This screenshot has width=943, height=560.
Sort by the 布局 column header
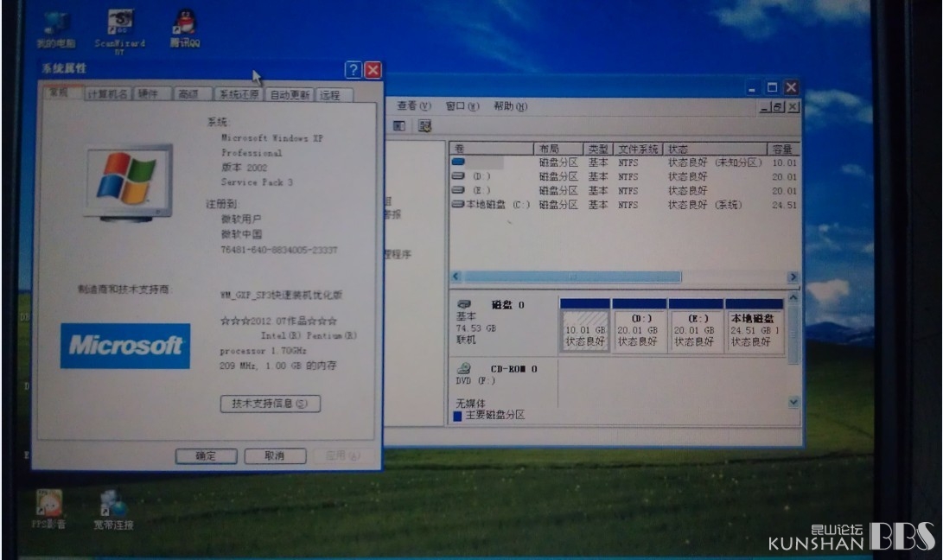[x=558, y=149]
